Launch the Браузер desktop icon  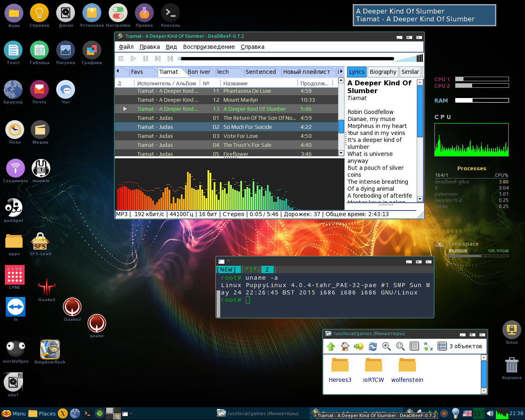click(13, 92)
